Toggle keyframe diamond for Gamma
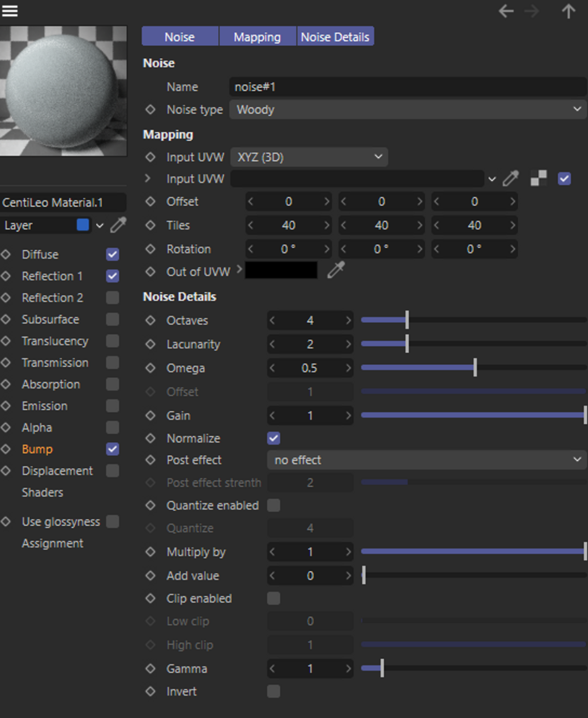The width and height of the screenshot is (588, 718). point(150,668)
